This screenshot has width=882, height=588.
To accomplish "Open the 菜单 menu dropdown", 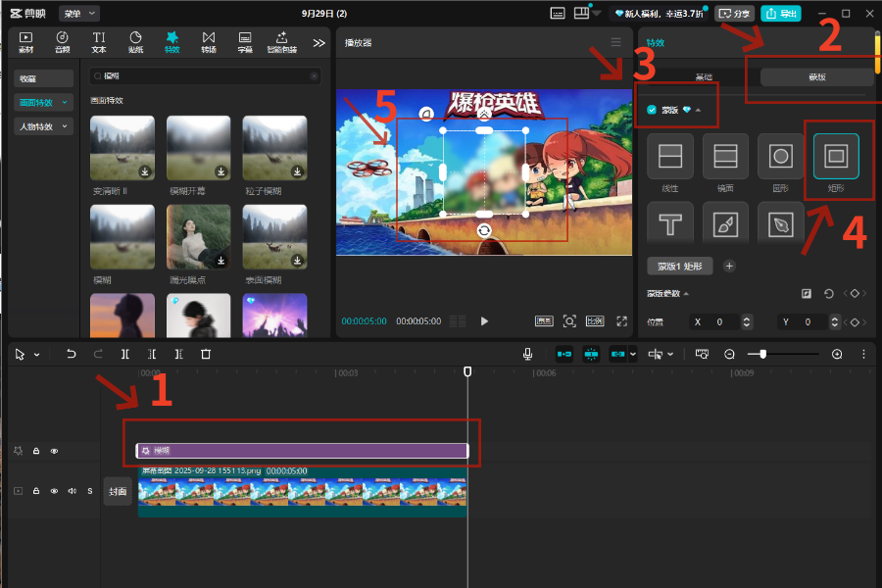I will coord(78,13).
